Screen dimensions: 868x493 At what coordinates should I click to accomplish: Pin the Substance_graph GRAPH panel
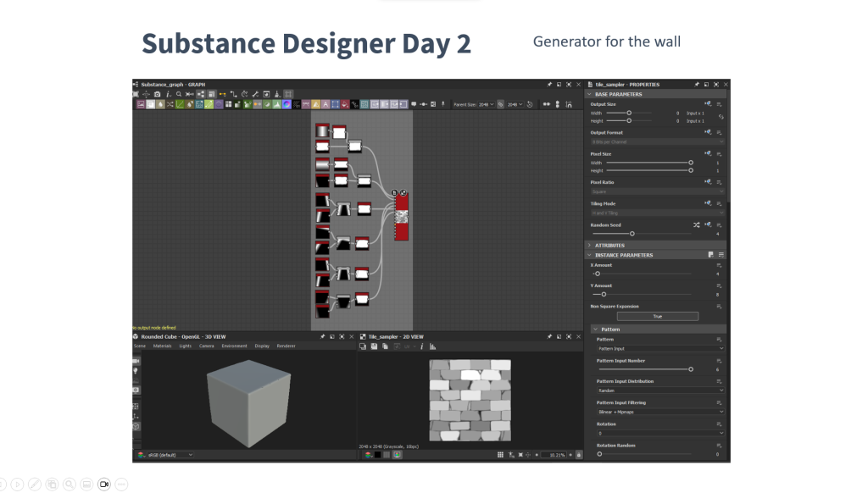(549, 85)
